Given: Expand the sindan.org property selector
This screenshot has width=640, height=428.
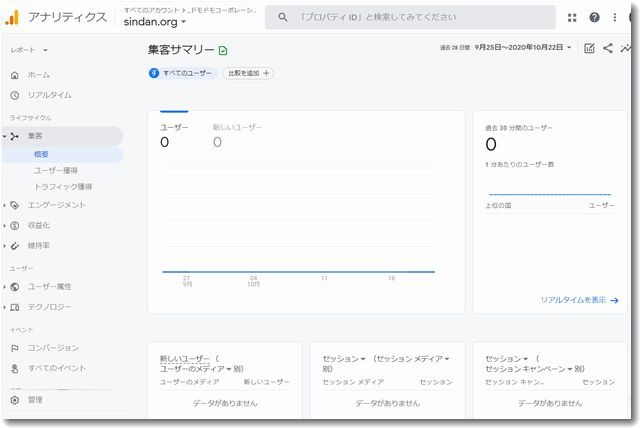Looking at the screenshot, I should click(x=154, y=21).
